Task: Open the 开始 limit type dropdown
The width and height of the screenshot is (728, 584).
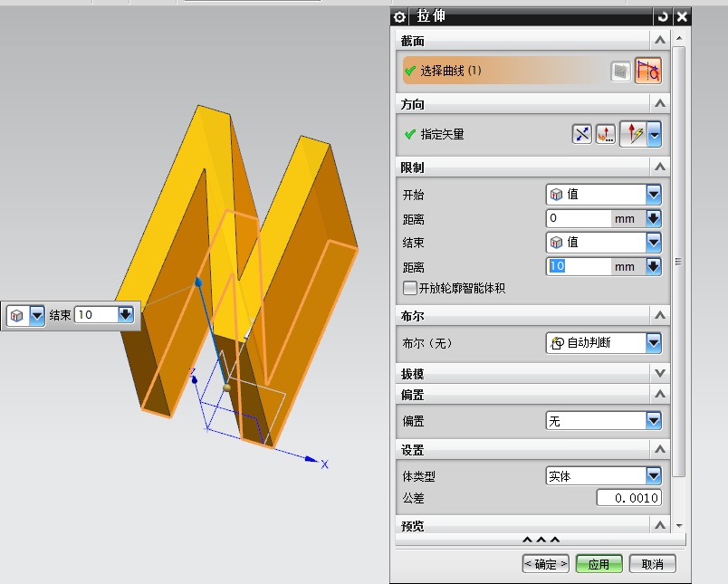Action: [604, 195]
